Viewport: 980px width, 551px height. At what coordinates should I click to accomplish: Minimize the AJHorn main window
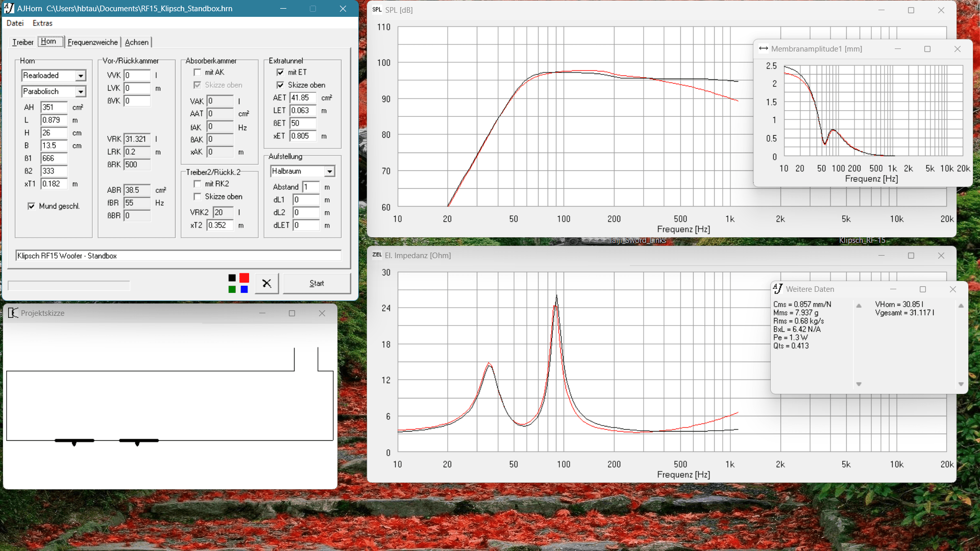tap(283, 9)
